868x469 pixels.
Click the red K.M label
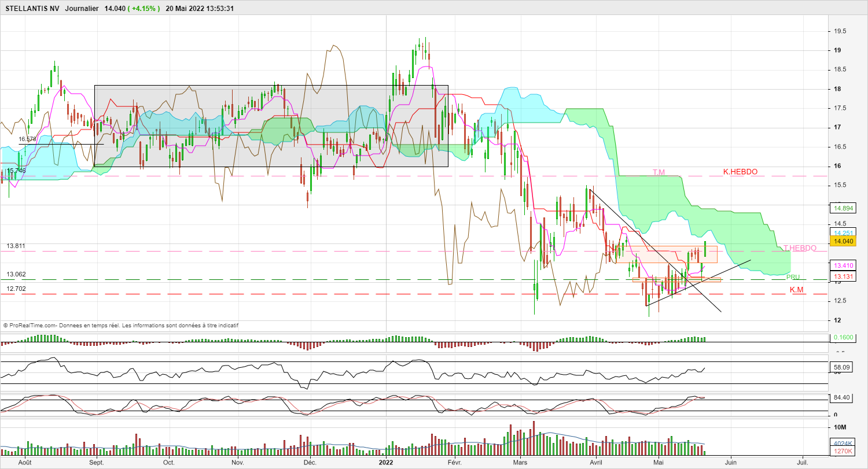click(x=797, y=289)
